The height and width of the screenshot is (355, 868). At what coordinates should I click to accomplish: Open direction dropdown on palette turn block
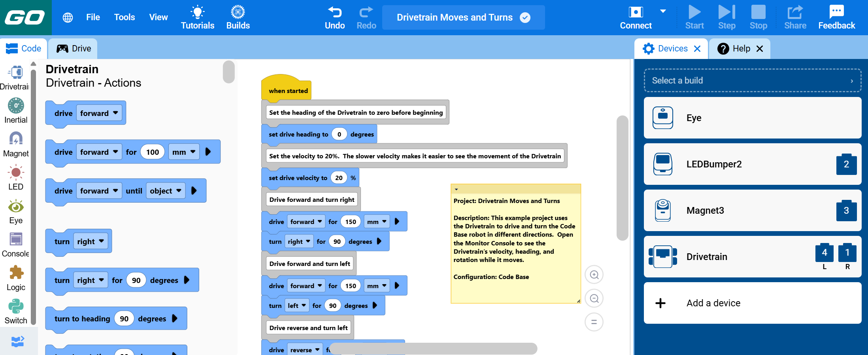pos(91,241)
